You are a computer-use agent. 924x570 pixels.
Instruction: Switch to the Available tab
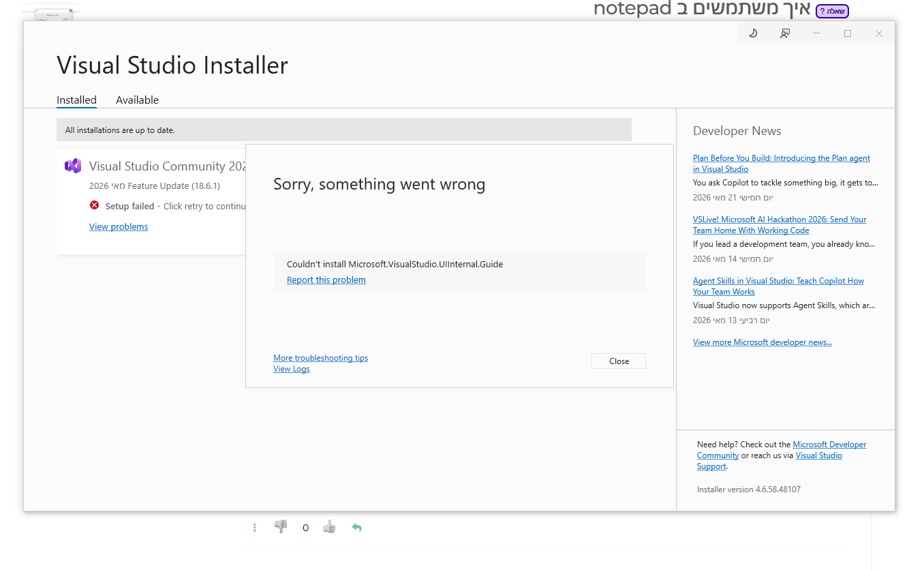137,100
